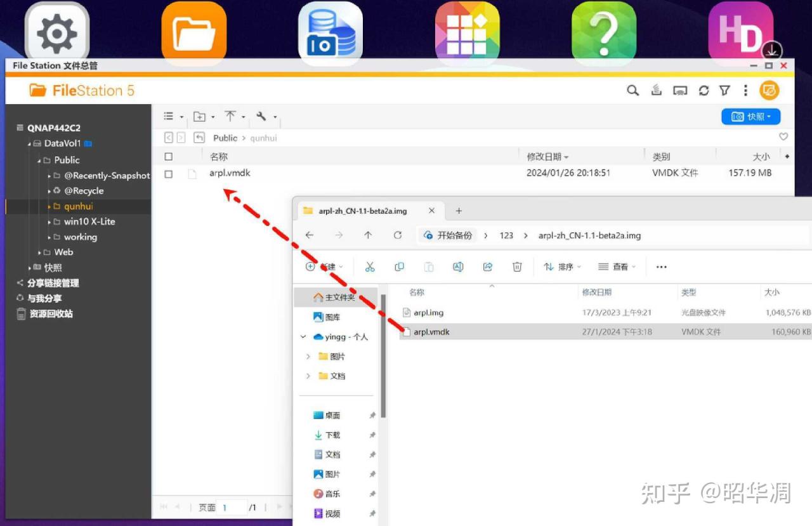
Task: Select arpl.img file in Explorer
Action: [428, 312]
